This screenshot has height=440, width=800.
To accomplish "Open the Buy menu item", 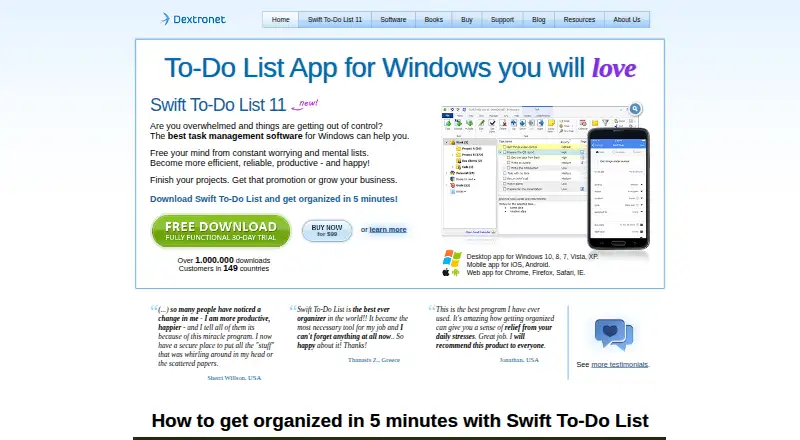I will [x=467, y=19].
